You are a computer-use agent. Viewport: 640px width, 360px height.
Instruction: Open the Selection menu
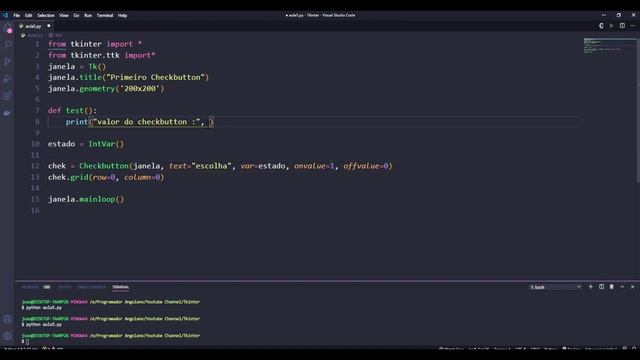pos(46,16)
